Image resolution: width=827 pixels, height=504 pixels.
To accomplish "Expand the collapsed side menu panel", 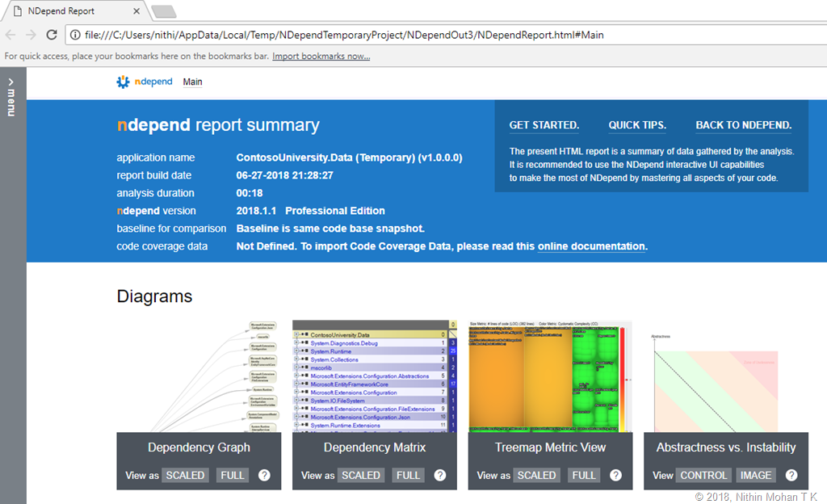I will point(11,97).
